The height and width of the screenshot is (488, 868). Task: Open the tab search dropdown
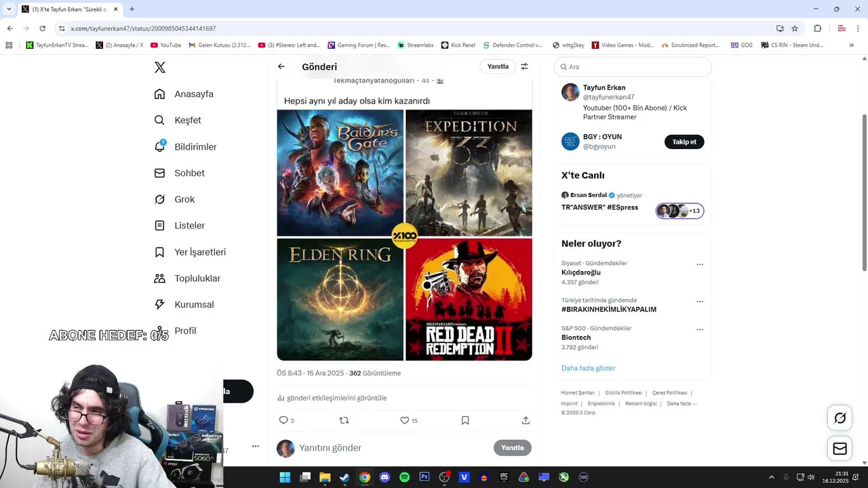point(9,9)
